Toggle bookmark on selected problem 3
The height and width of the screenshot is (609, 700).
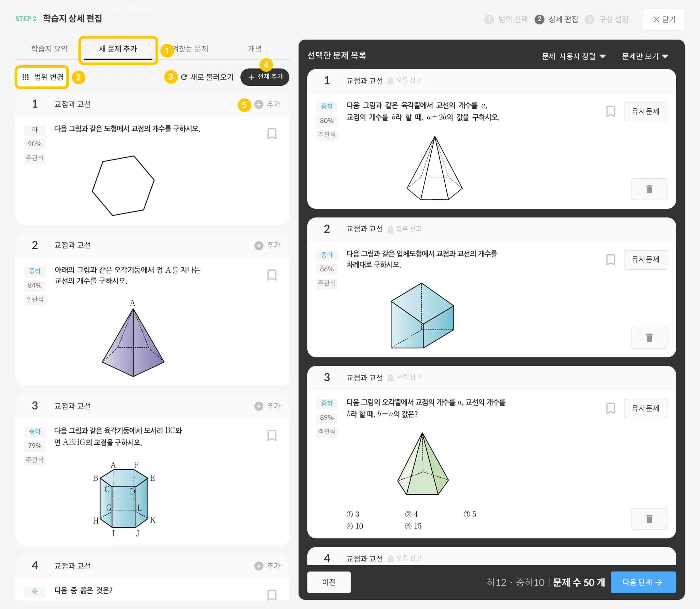coord(610,408)
